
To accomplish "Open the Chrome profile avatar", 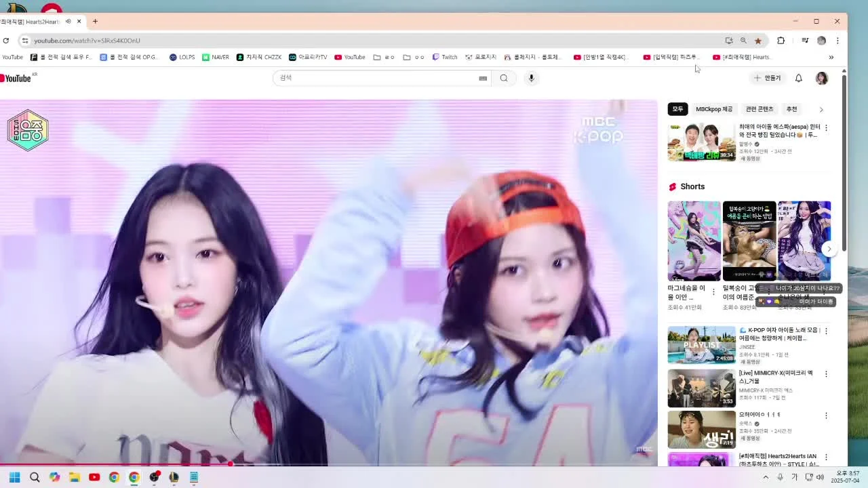I will point(821,41).
